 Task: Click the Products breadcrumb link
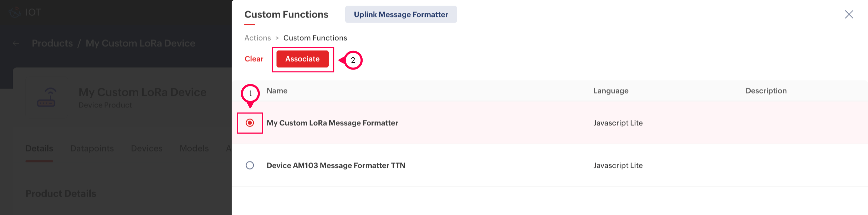(x=52, y=43)
